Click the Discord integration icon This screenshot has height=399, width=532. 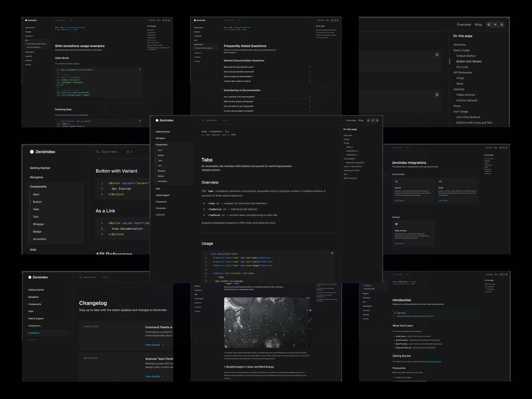tap(395, 181)
